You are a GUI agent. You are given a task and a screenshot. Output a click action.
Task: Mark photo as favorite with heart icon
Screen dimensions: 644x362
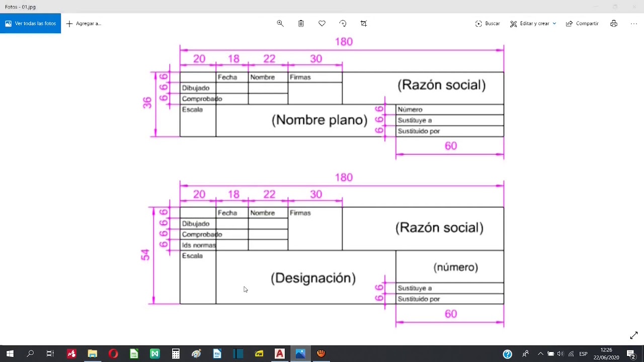(322, 24)
